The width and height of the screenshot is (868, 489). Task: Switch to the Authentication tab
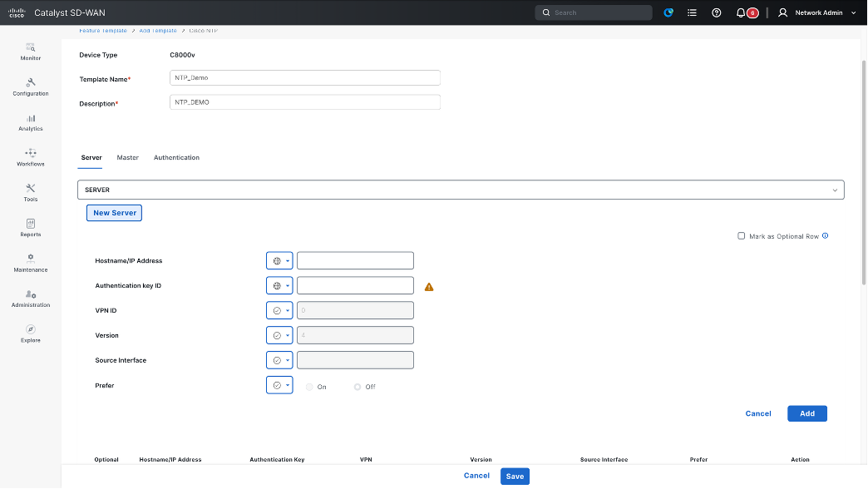(176, 157)
